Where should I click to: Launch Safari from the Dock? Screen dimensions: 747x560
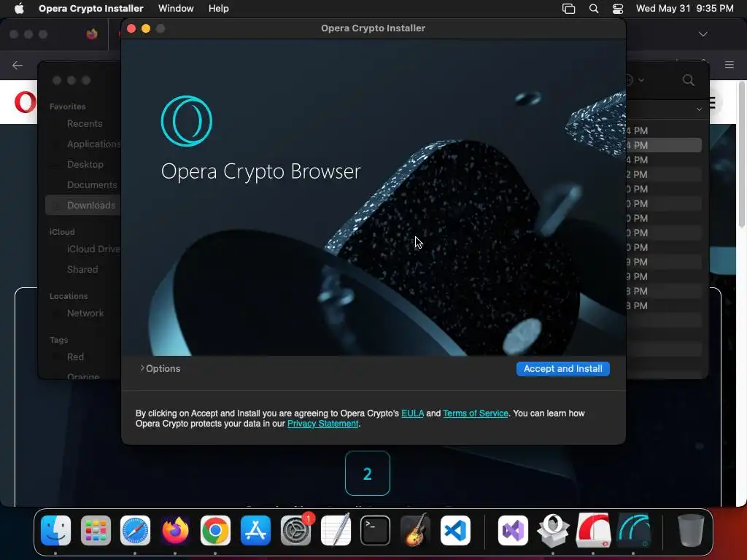(x=135, y=530)
